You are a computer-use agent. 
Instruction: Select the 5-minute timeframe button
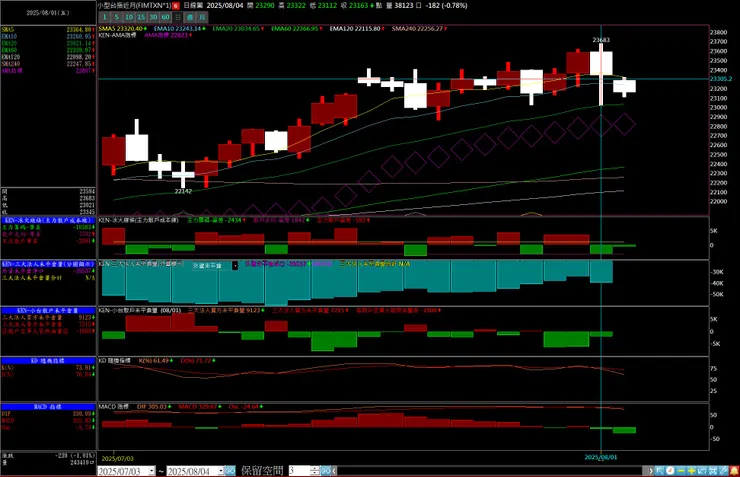click(117, 17)
